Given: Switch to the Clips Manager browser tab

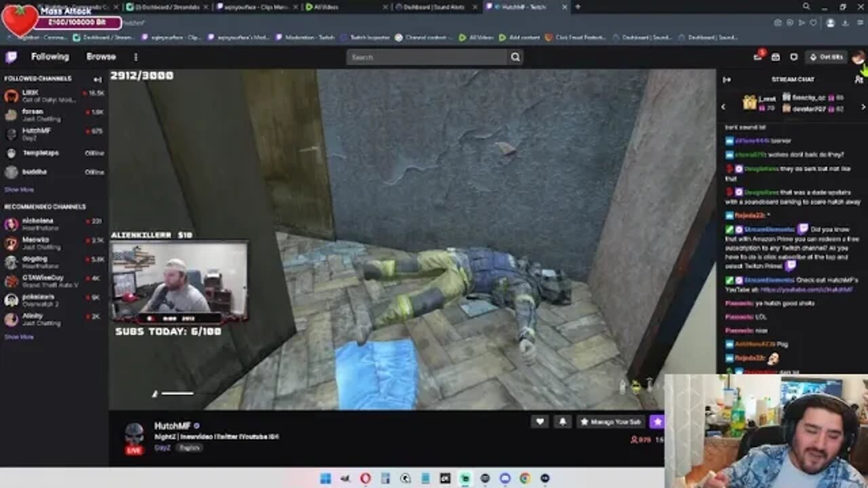Looking at the screenshot, I should 256,7.
